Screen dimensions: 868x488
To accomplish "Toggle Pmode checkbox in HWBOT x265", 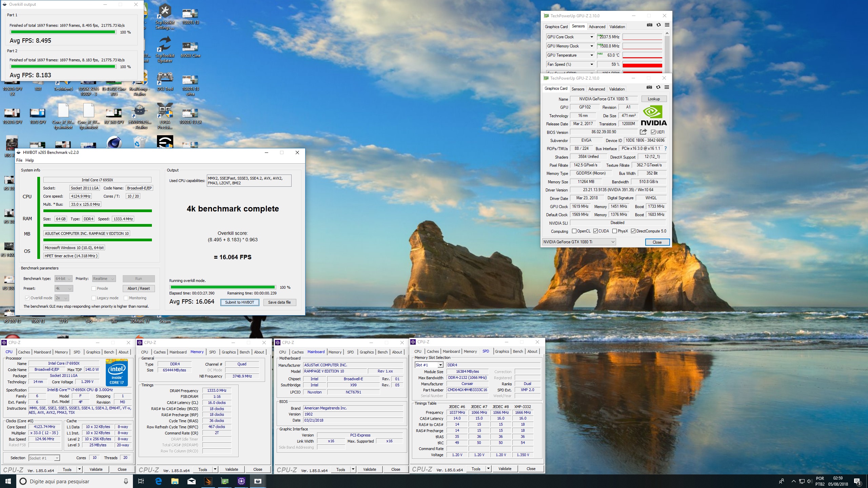I will (94, 288).
